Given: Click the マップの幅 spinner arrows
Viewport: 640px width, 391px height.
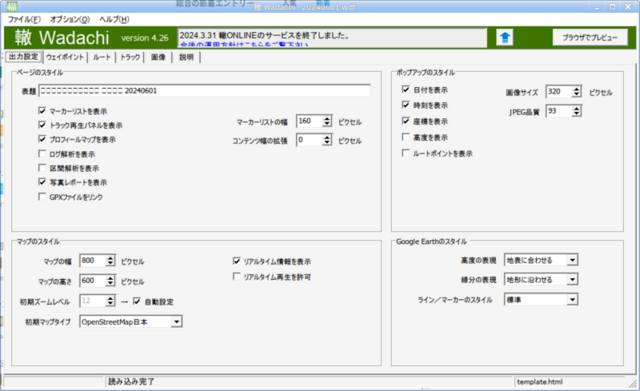Looking at the screenshot, I should (x=110, y=261).
